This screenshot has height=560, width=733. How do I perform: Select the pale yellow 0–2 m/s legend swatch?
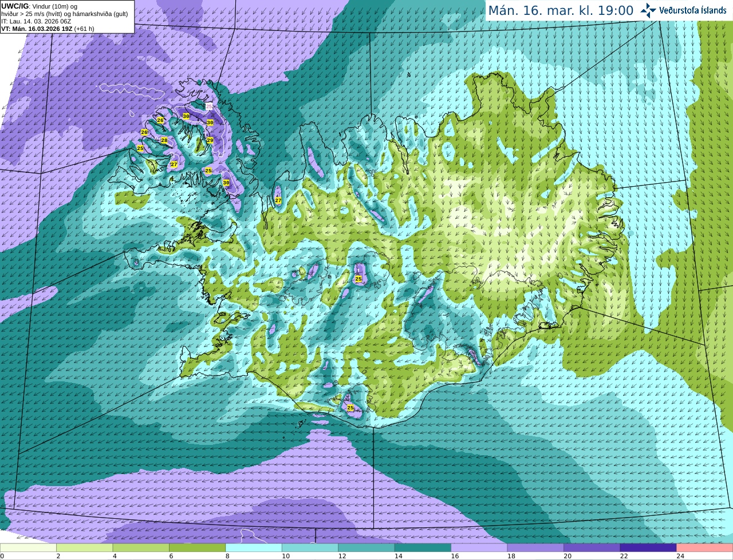pyautogui.click(x=28, y=547)
